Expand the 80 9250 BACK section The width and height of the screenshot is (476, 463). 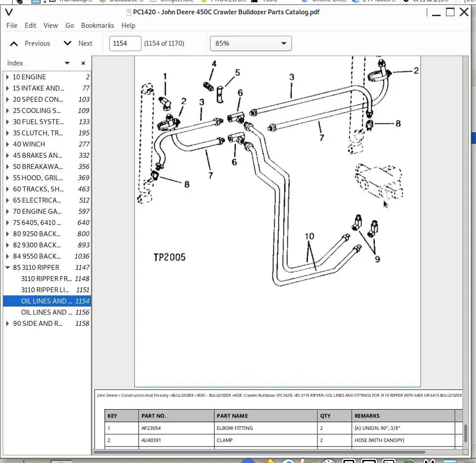[8, 234]
